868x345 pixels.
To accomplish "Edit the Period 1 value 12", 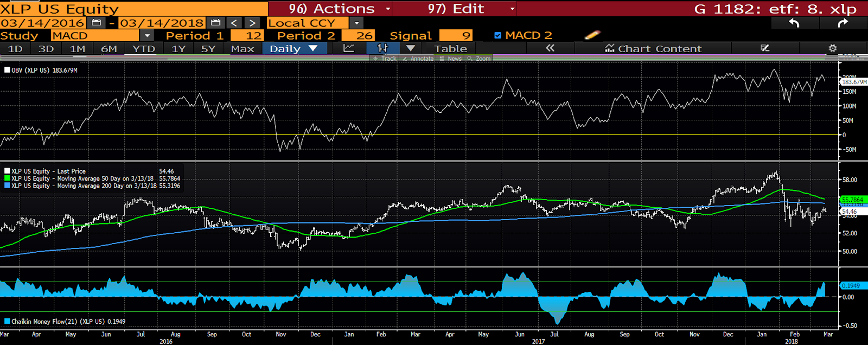I will click(247, 35).
